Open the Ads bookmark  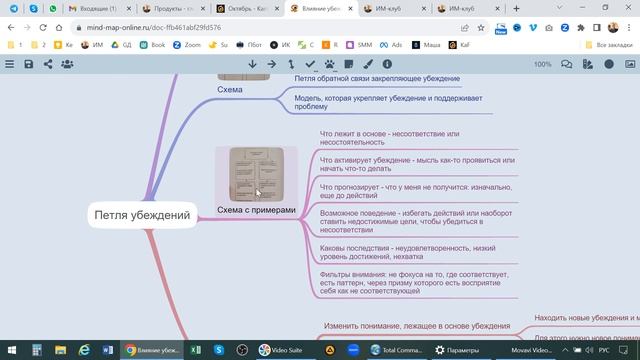[391, 45]
